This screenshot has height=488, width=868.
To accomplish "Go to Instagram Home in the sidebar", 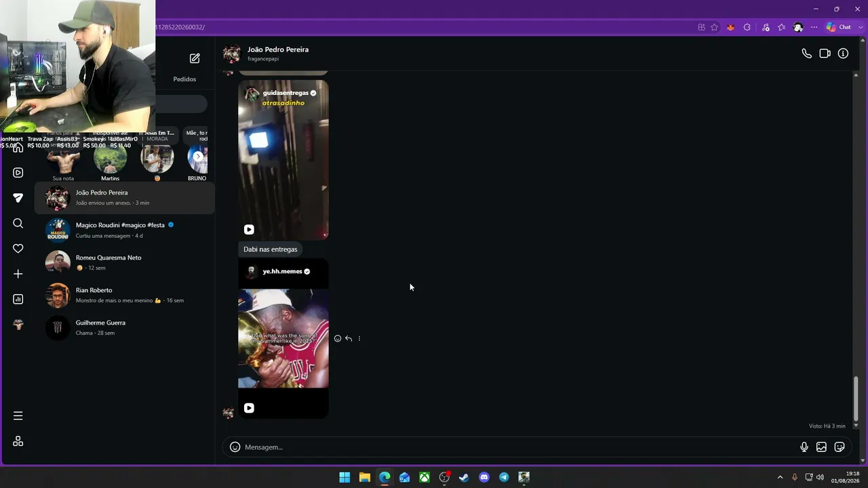I will tap(18, 148).
